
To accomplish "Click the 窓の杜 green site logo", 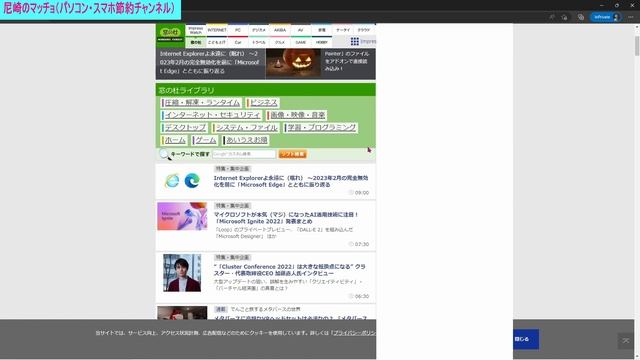I will point(170,35).
